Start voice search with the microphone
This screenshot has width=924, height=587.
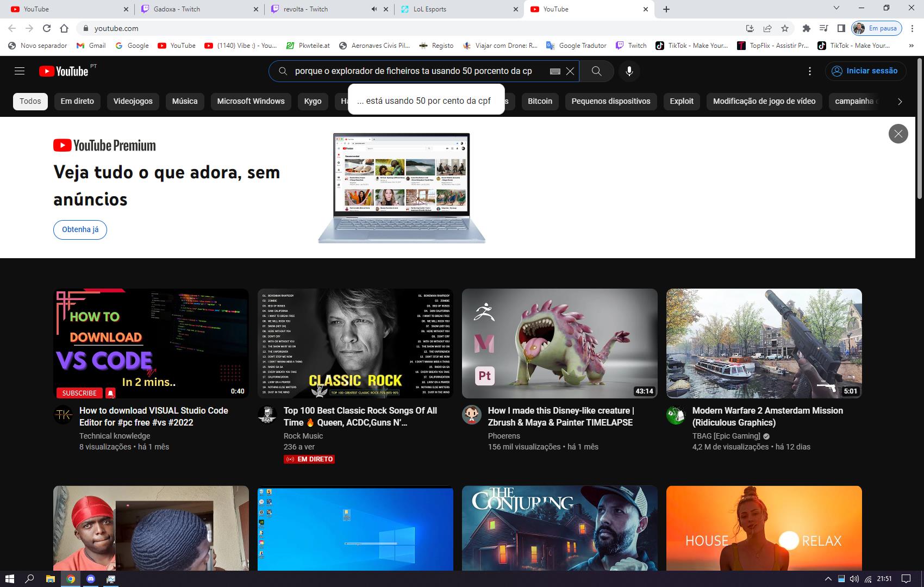[629, 71]
